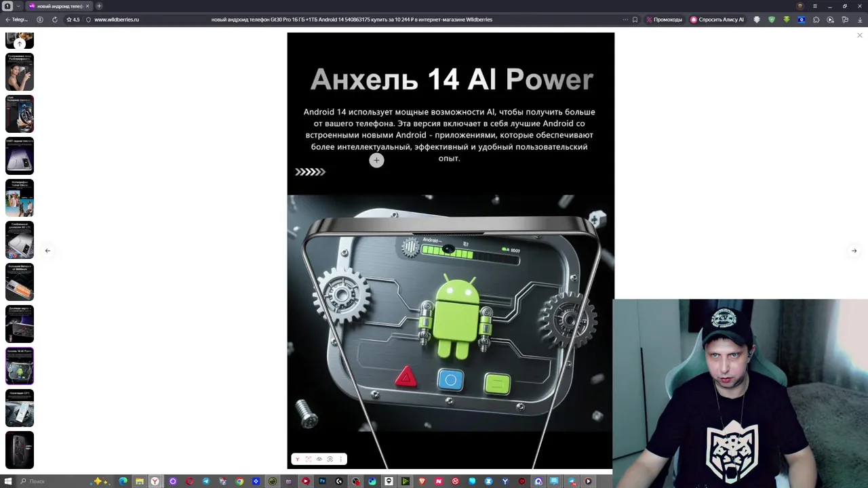This screenshot has width=868, height=488.
Task: Go back to Telegram page
Action: (x=16, y=20)
